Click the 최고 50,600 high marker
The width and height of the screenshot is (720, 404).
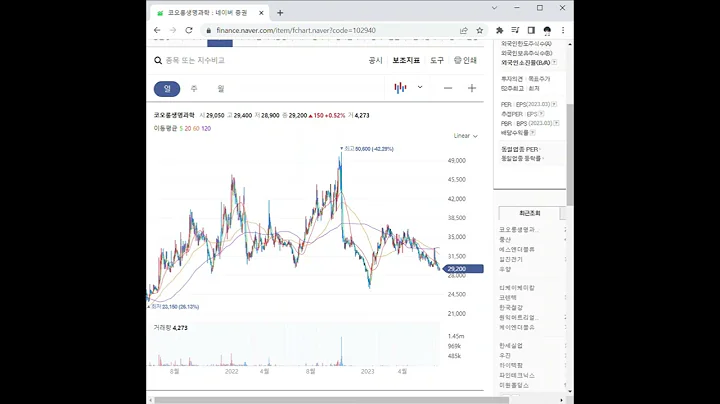(x=367, y=149)
